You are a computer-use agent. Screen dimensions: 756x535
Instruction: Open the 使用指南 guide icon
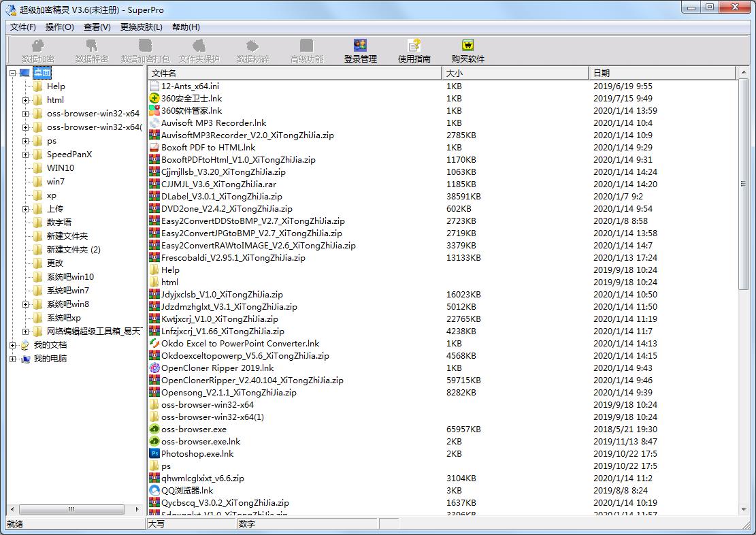click(414, 46)
